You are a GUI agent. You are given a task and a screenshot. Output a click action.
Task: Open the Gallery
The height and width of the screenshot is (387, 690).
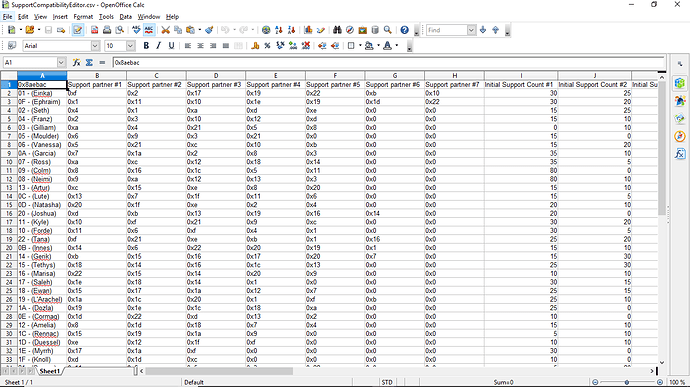(363, 30)
